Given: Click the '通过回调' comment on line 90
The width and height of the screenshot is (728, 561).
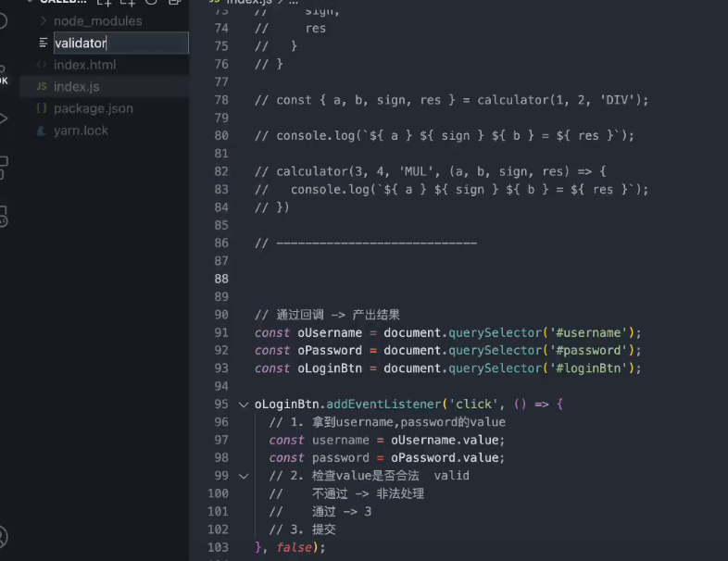Looking at the screenshot, I should [x=300, y=315].
